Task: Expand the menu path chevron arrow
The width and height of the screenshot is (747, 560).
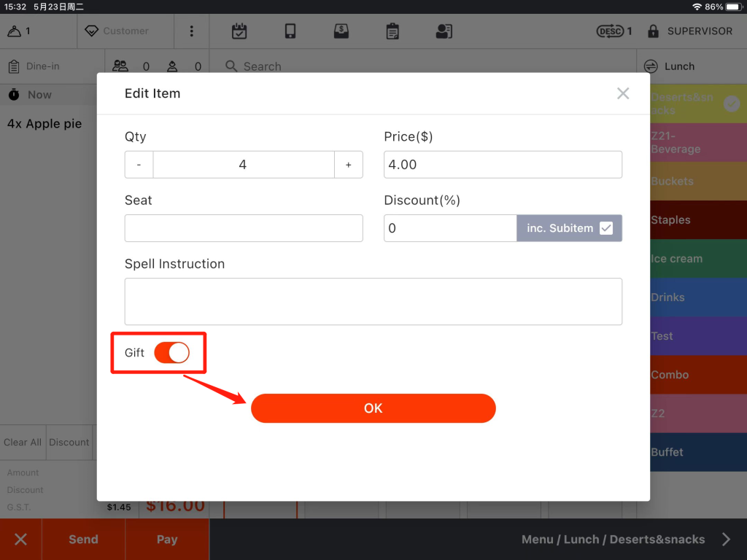Action: (x=726, y=540)
